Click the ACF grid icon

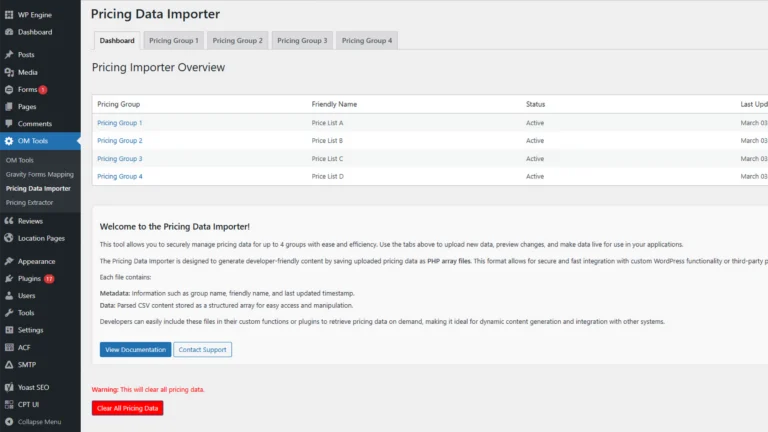9,347
